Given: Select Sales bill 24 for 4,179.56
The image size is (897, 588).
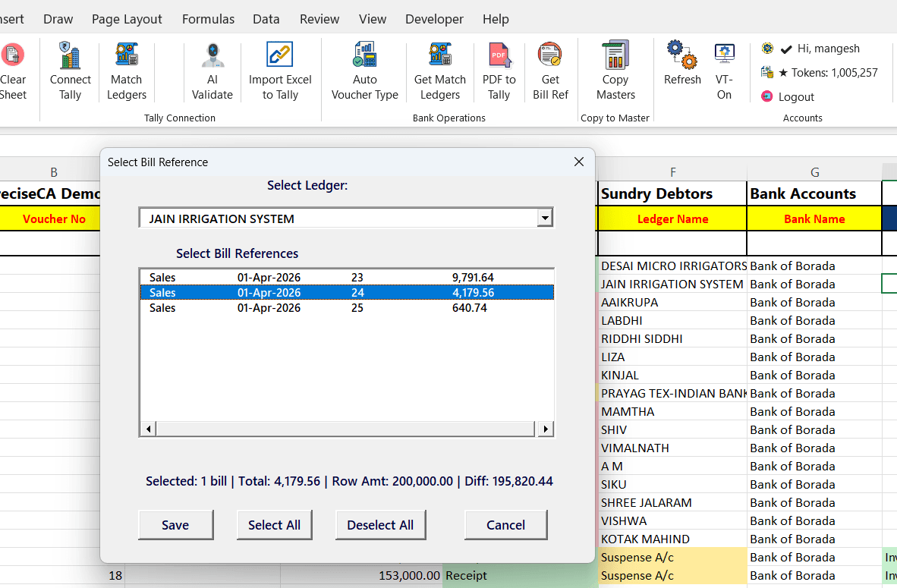Looking at the screenshot, I should [347, 292].
